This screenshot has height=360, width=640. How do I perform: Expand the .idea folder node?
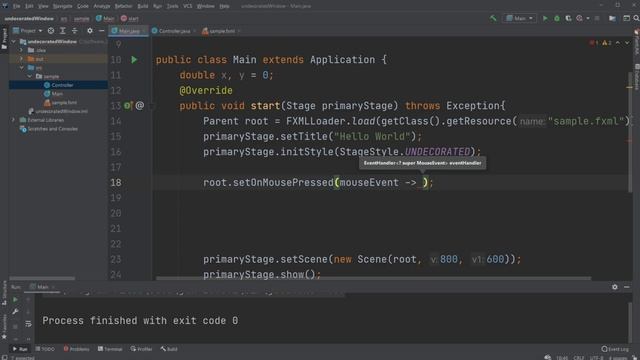coord(21,50)
